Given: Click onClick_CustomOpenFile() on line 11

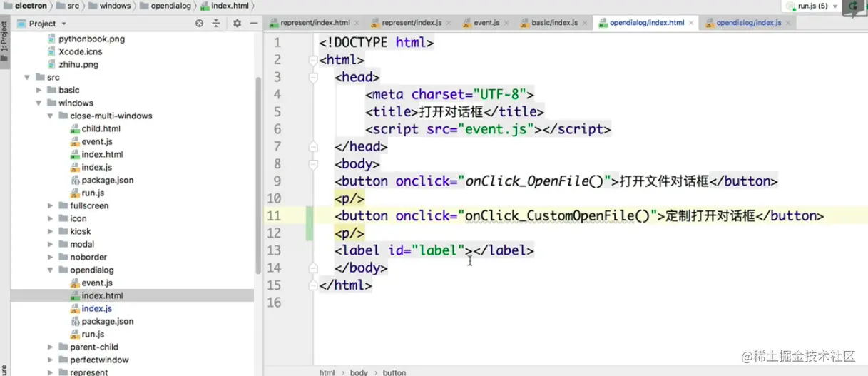Looking at the screenshot, I should click(x=558, y=215).
